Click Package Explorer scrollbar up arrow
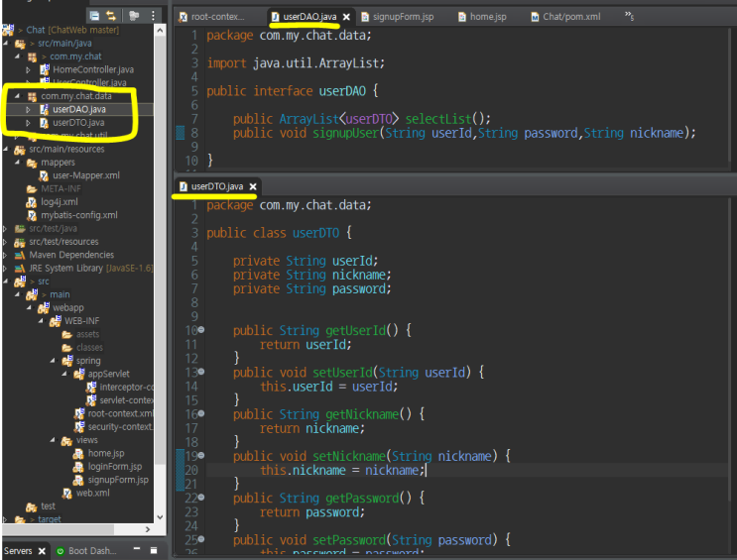Viewport: 737px width, 560px height. click(x=160, y=31)
